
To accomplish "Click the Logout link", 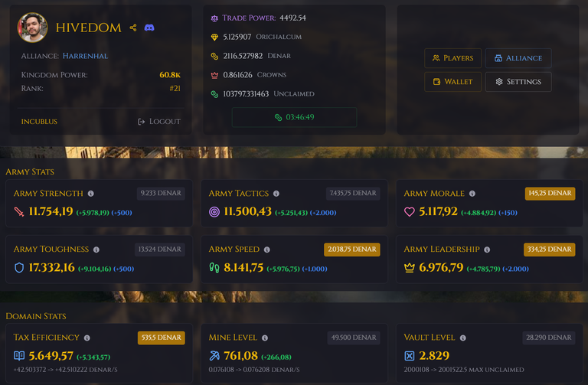I will (x=159, y=122).
